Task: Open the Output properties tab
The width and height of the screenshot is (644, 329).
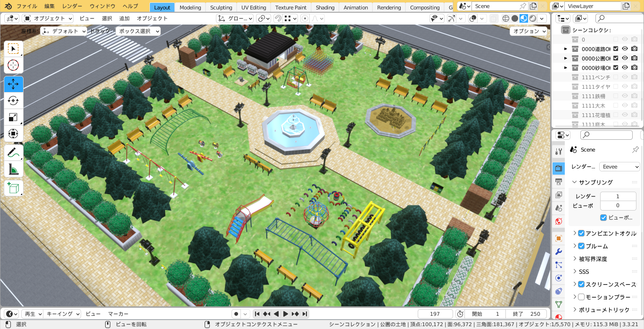Action: (559, 182)
